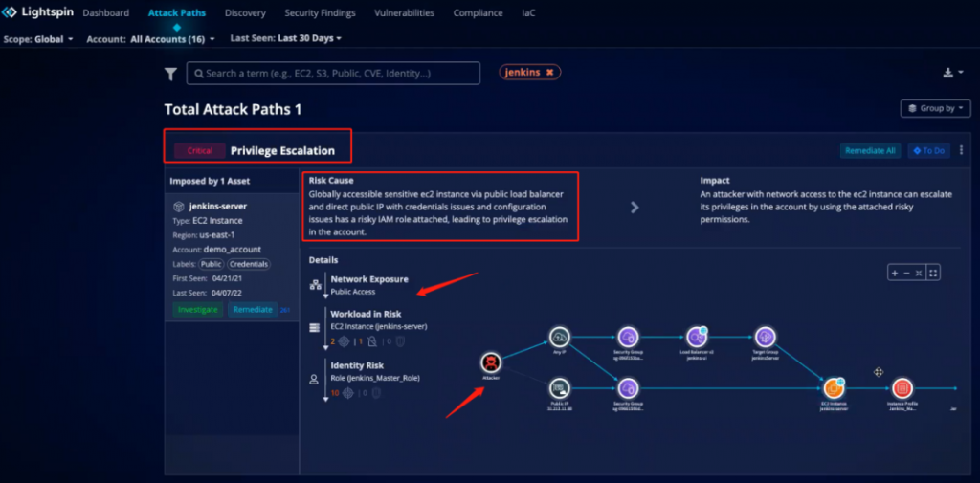The image size is (980, 483).
Task: Click the crosshair icon under Workload in Risk
Action: tap(345, 341)
